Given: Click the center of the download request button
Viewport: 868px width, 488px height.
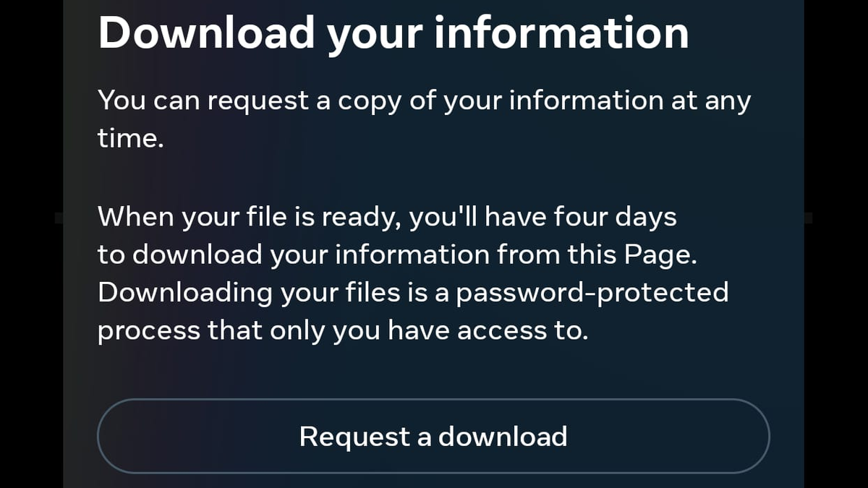Looking at the screenshot, I should pos(433,436).
